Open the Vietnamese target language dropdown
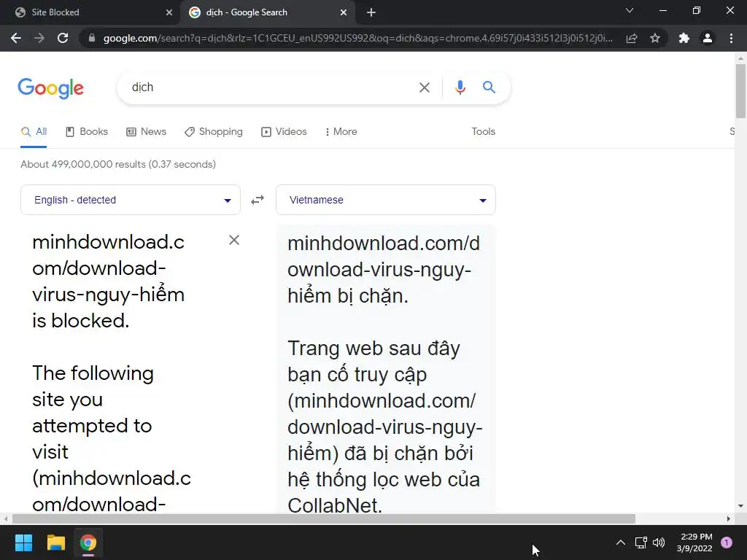 click(386, 200)
